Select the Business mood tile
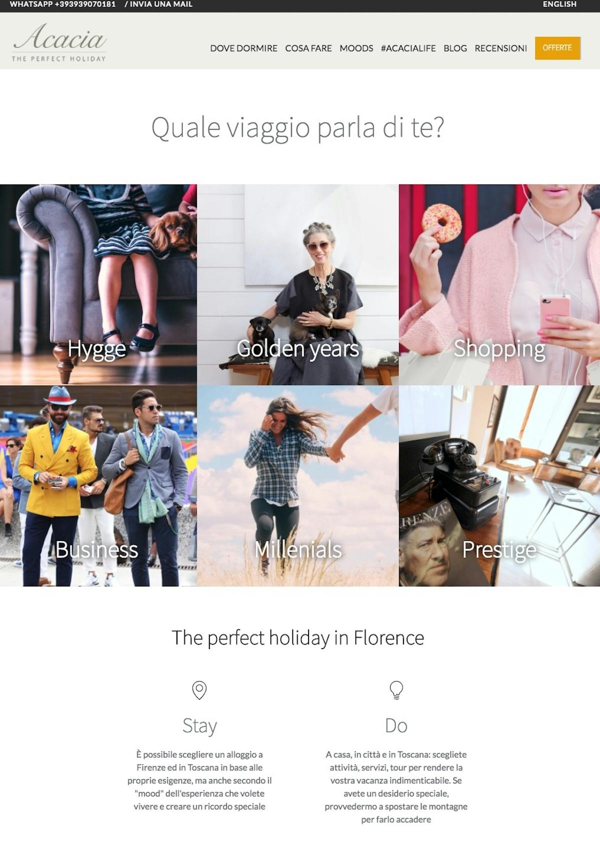 98,486
